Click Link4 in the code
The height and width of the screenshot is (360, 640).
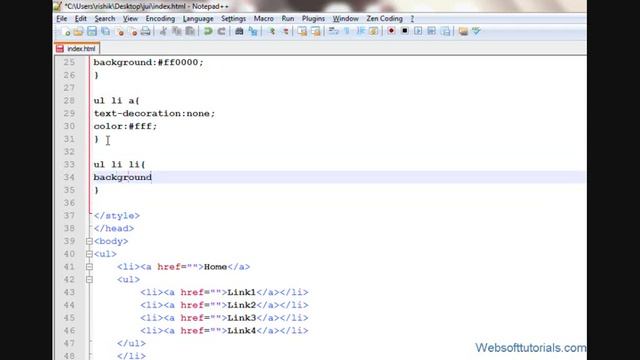coord(242,331)
